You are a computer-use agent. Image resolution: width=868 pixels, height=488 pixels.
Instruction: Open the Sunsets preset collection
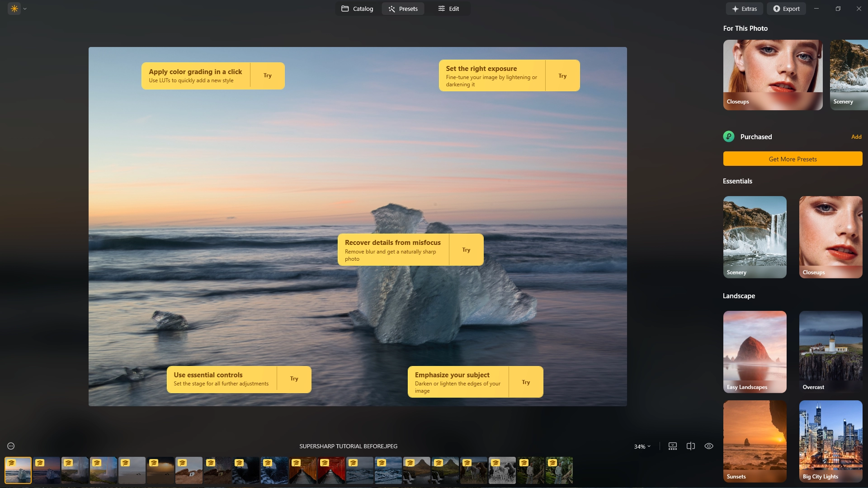(755, 441)
